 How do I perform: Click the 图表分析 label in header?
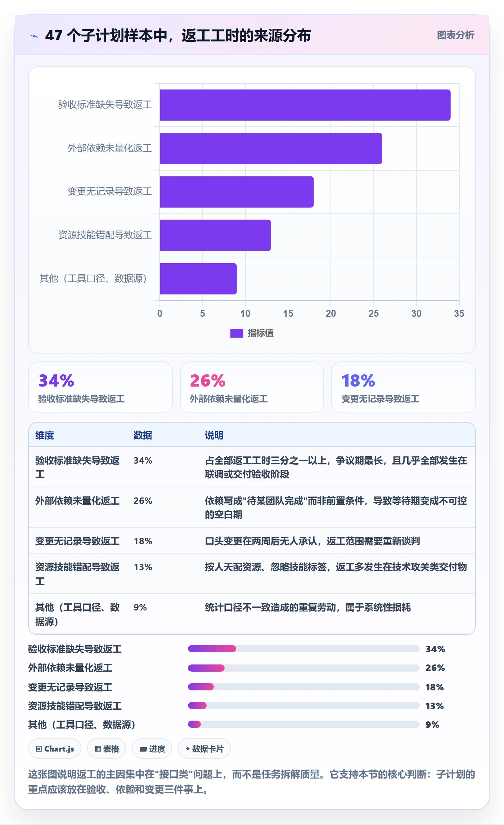tap(455, 35)
